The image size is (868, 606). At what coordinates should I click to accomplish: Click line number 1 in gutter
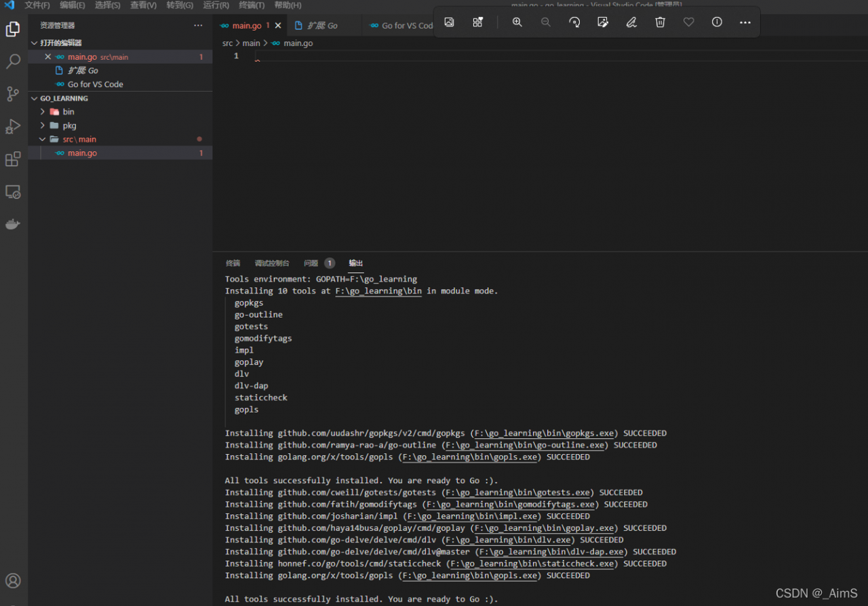click(x=236, y=56)
